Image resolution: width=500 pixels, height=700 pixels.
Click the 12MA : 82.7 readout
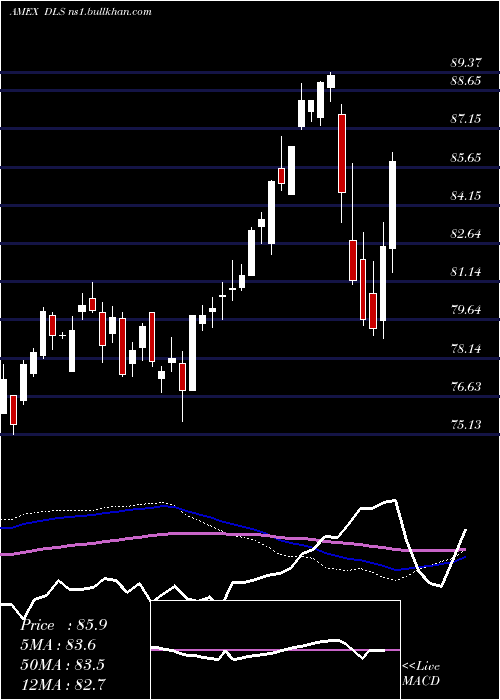[x=62, y=684]
